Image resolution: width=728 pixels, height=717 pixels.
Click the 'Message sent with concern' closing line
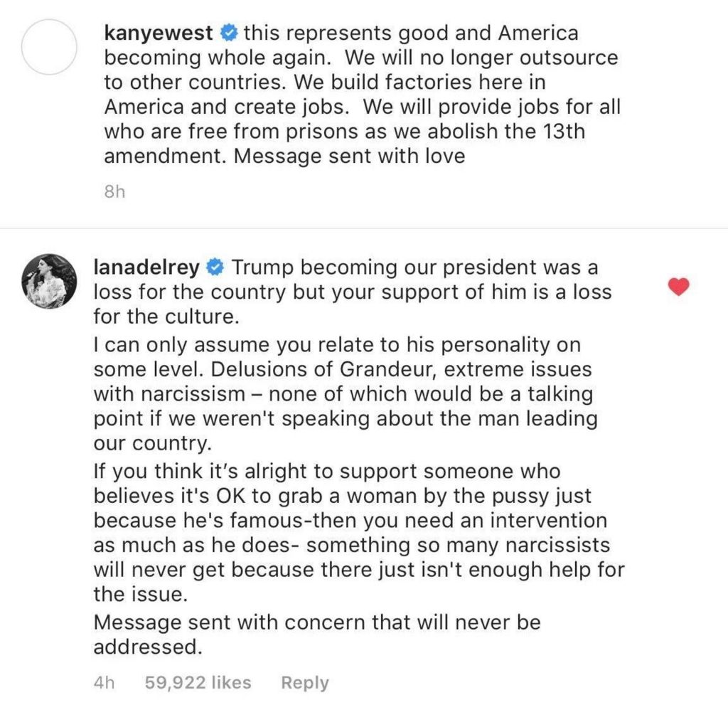(317, 622)
